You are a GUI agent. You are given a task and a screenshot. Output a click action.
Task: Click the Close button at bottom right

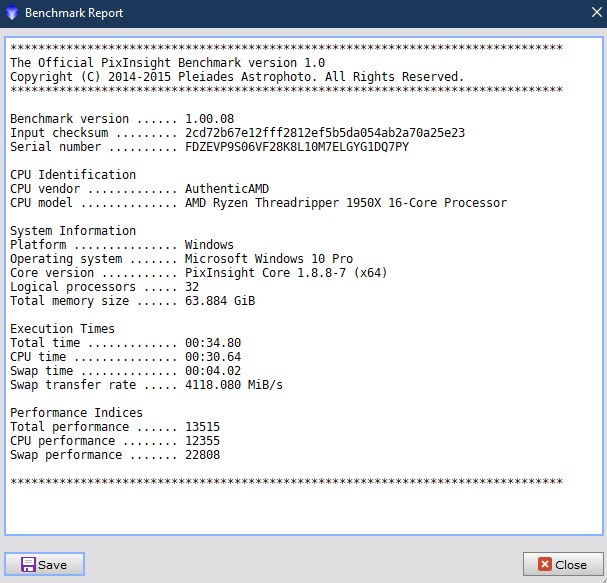[563, 564]
